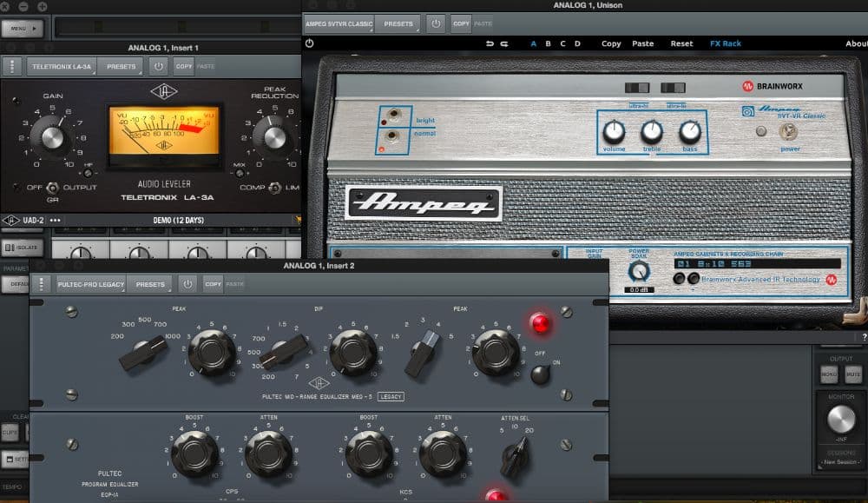The image size is (868, 503).
Task: Open the three-dot menu next to UAD-2
Action: click(x=55, y=220)
